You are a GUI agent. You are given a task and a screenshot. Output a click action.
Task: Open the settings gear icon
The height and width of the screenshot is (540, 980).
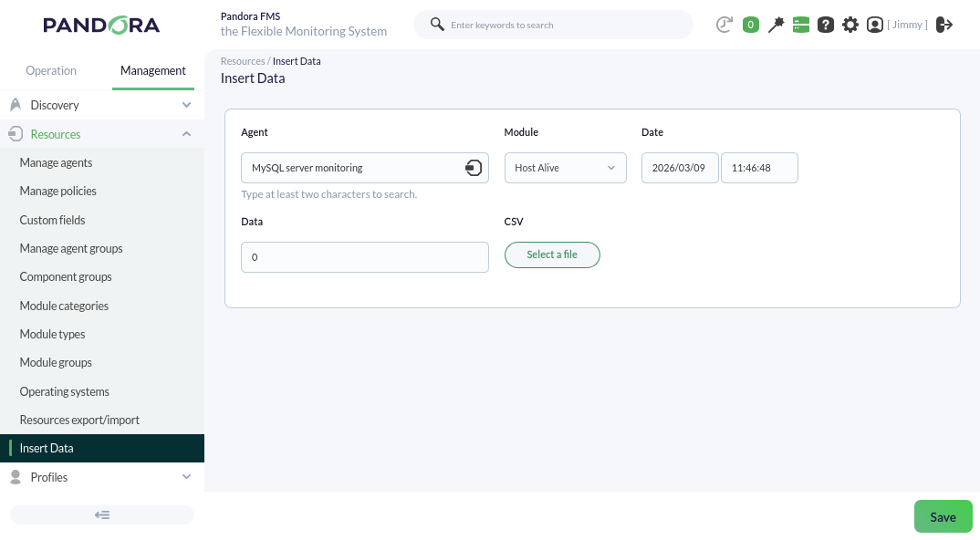(850, 25)
